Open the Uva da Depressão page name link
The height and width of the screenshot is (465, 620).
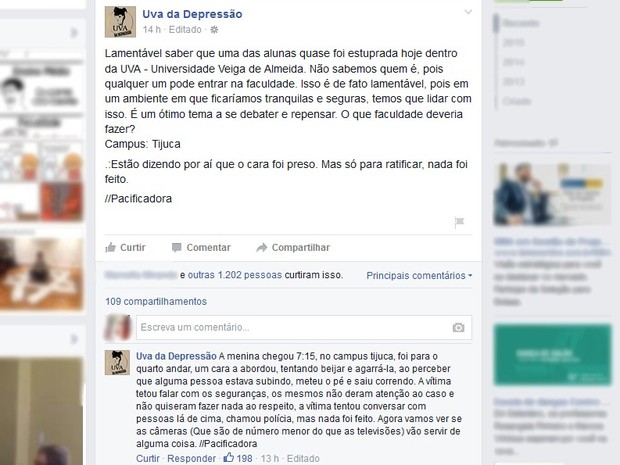(192, 14)
